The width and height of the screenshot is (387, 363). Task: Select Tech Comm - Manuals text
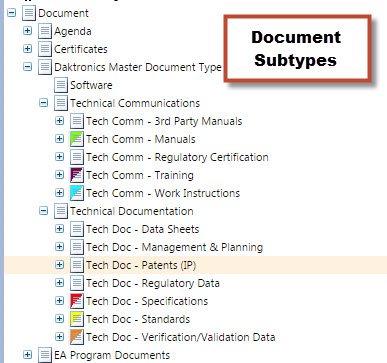[141, 139]
